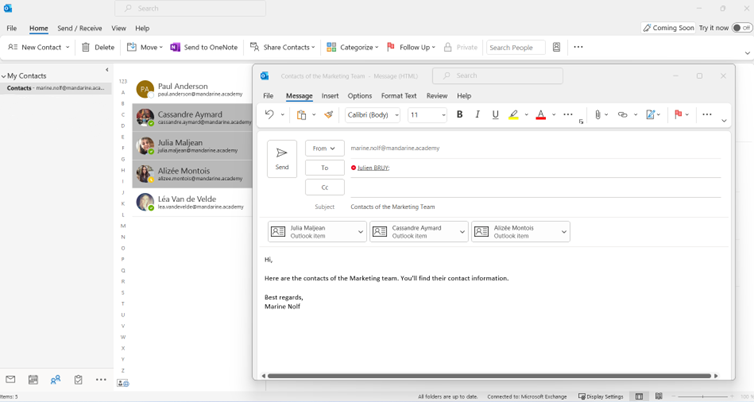Open the Insert tab
The image size is (754, 402).
[330, 96]
